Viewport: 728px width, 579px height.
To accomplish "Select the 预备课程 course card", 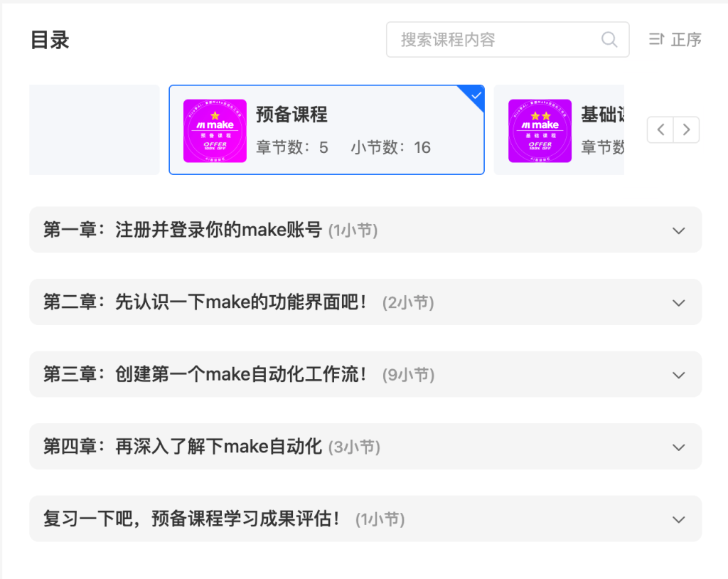I will coord(355,130).
